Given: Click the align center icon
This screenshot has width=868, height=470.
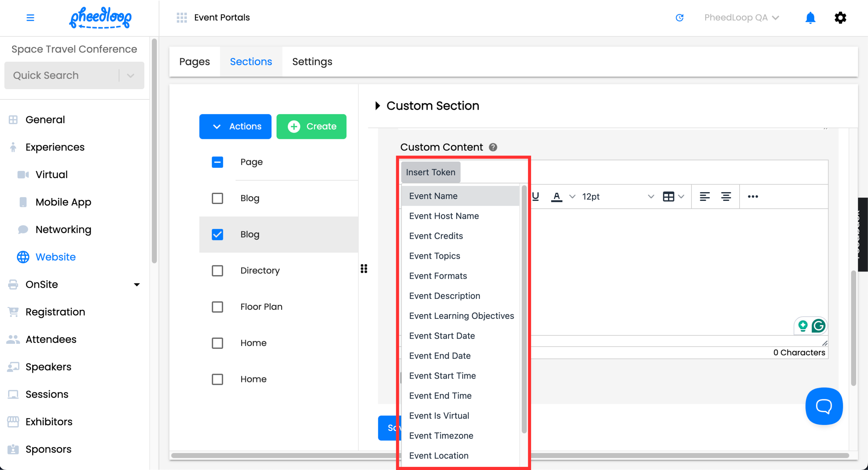Looking at the screenshot, I should pos(726,197).
